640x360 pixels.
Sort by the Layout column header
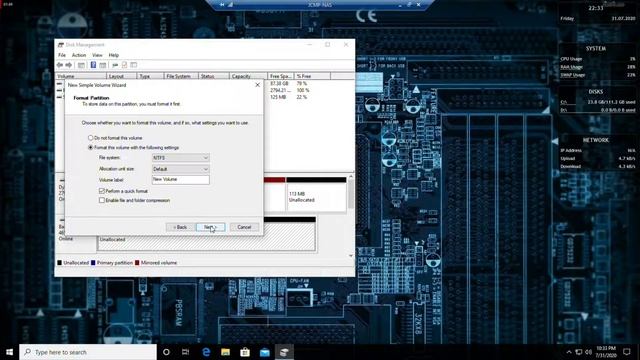(x=121, y=76)
